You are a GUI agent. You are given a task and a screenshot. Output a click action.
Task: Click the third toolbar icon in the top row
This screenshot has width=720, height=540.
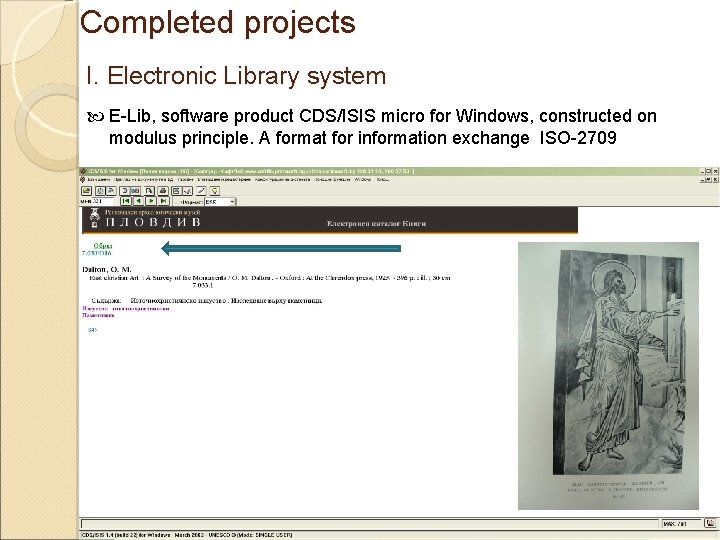111,191
